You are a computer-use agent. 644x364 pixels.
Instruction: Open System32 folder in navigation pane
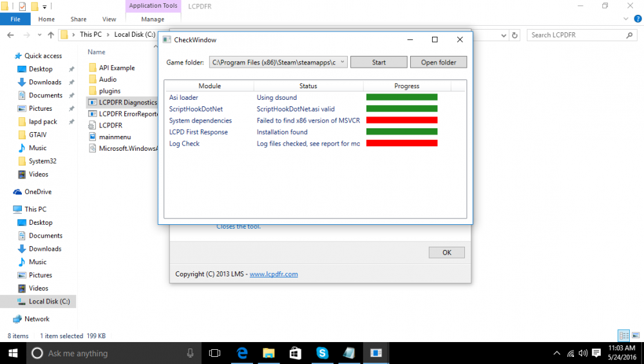[x=43, y=161]
